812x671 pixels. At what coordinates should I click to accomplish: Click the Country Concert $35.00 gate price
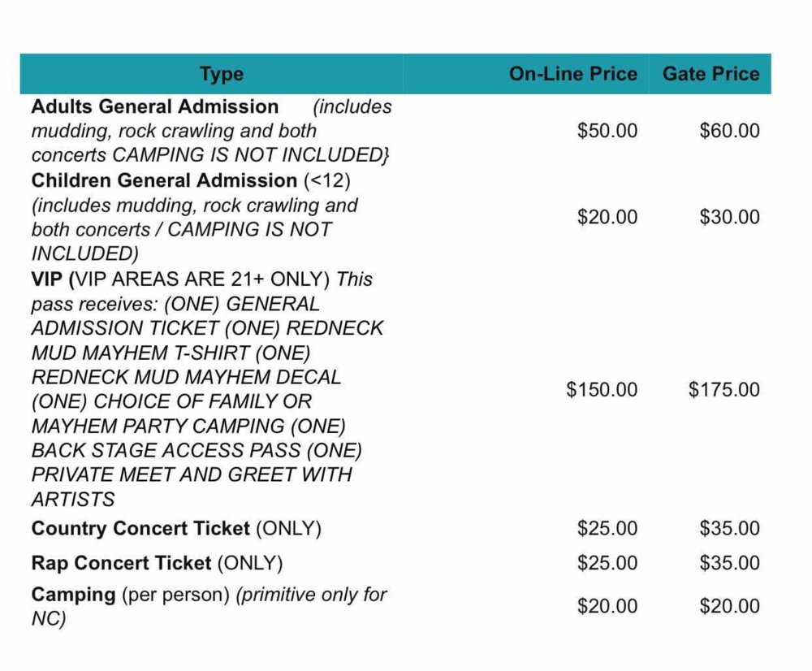(x=730, y=528)
